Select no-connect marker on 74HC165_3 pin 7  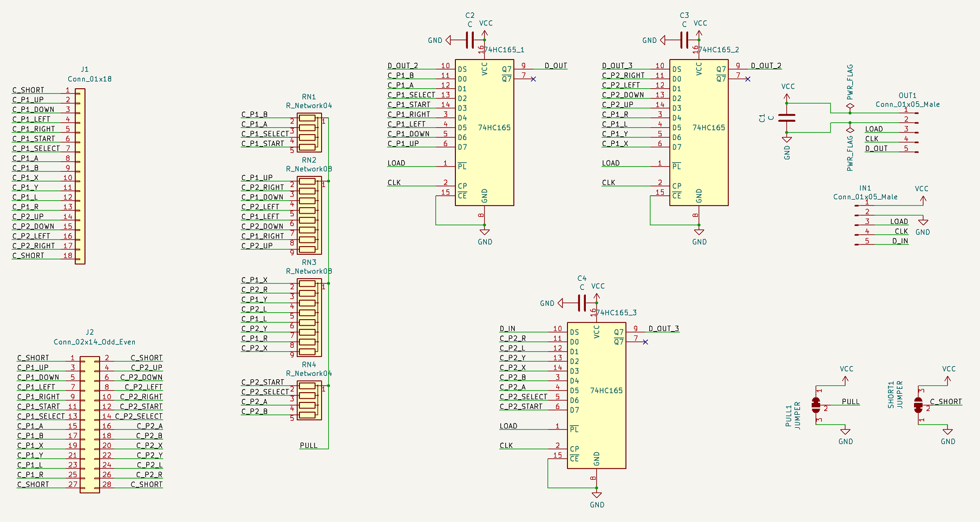pyautogui.click(x=645, y=342)
